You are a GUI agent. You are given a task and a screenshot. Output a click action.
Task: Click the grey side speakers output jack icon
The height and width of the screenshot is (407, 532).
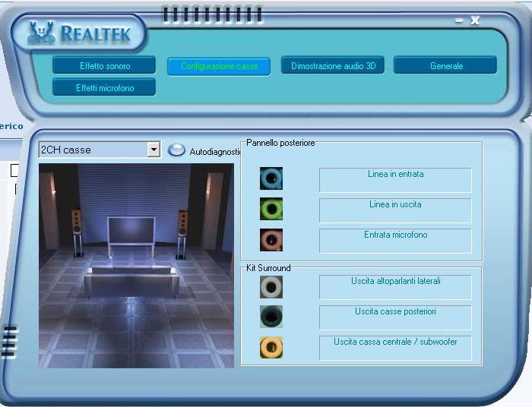point(271,287)
